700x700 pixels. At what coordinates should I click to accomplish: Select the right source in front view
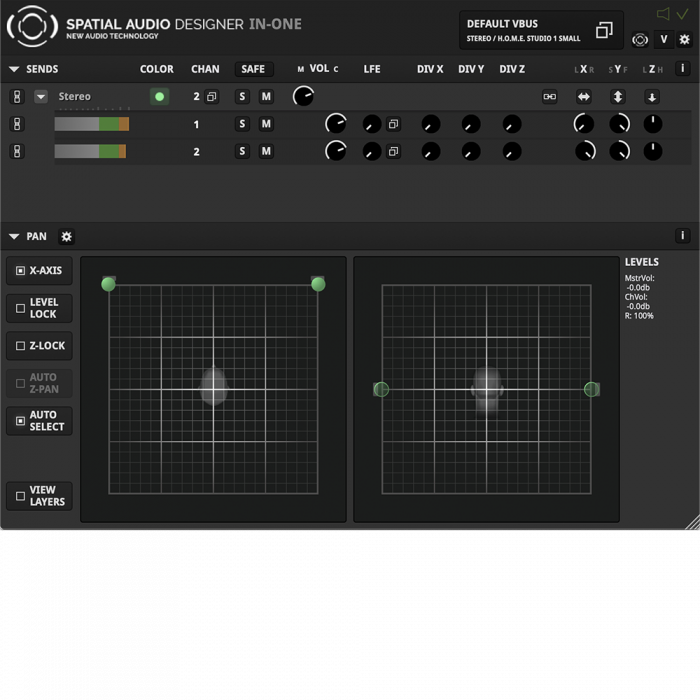click(592, 389)
